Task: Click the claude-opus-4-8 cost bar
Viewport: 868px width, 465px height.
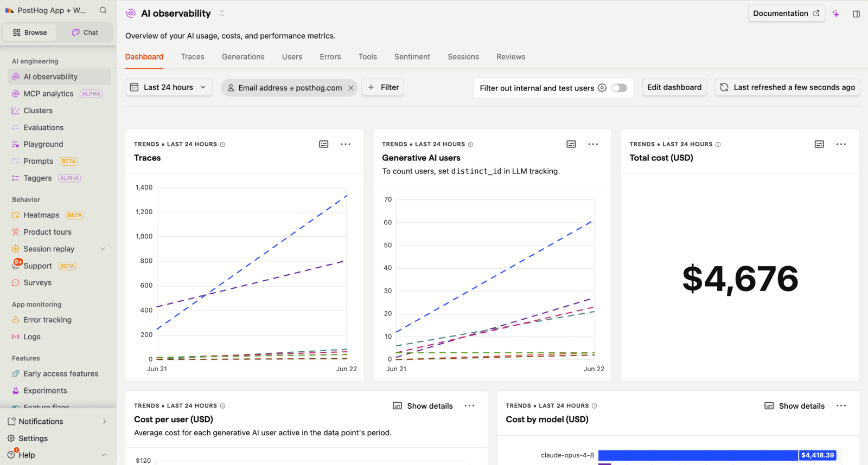Action: (717, 455)
